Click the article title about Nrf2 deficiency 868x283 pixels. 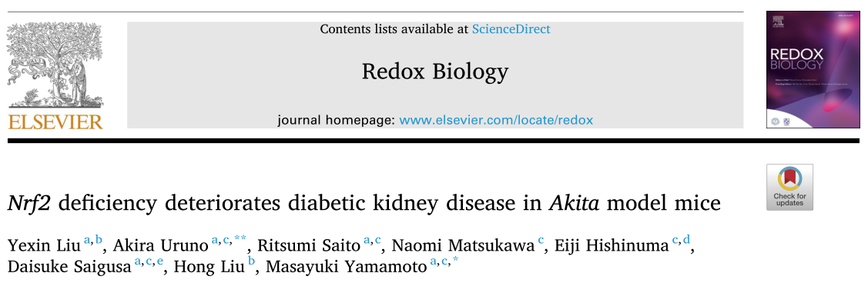(x=364, y=204)
